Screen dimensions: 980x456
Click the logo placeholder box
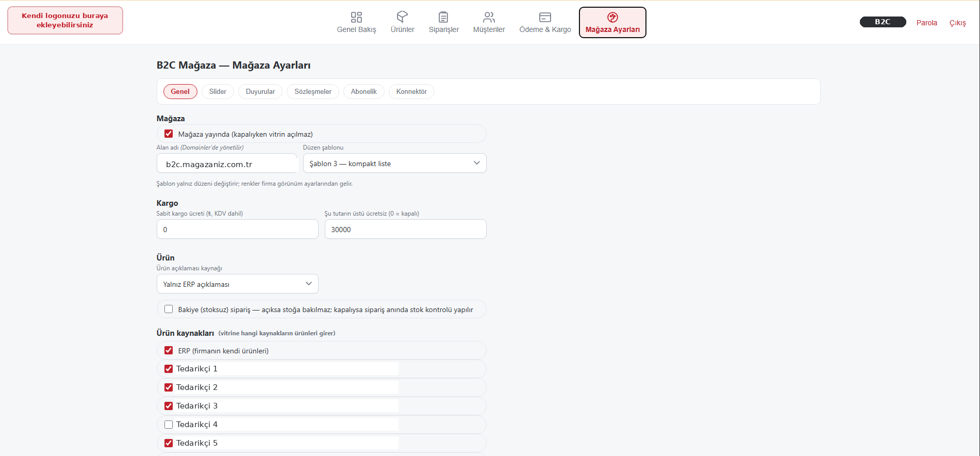point(65,20)
